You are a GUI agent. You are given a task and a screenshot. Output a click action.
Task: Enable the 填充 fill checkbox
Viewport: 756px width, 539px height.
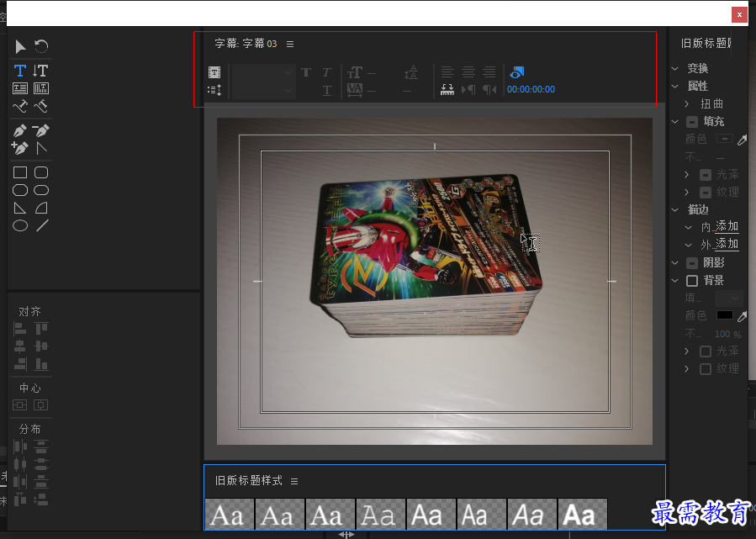click(x=692, y=121)
